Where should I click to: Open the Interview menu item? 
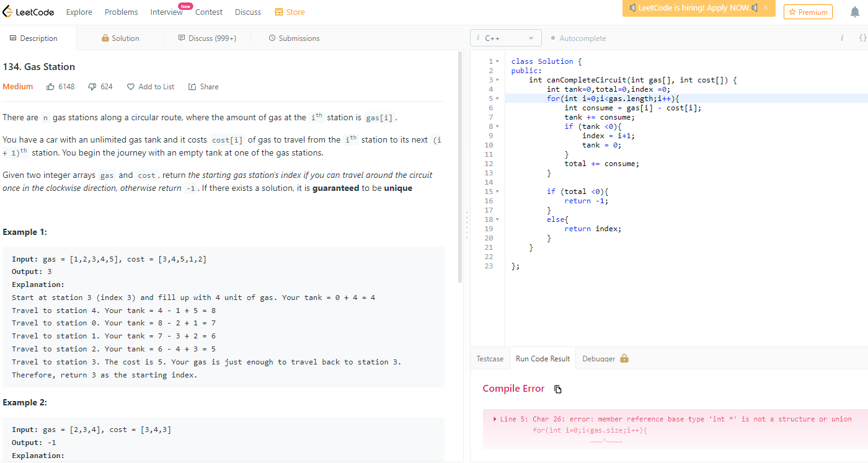[x=166, y=12]
